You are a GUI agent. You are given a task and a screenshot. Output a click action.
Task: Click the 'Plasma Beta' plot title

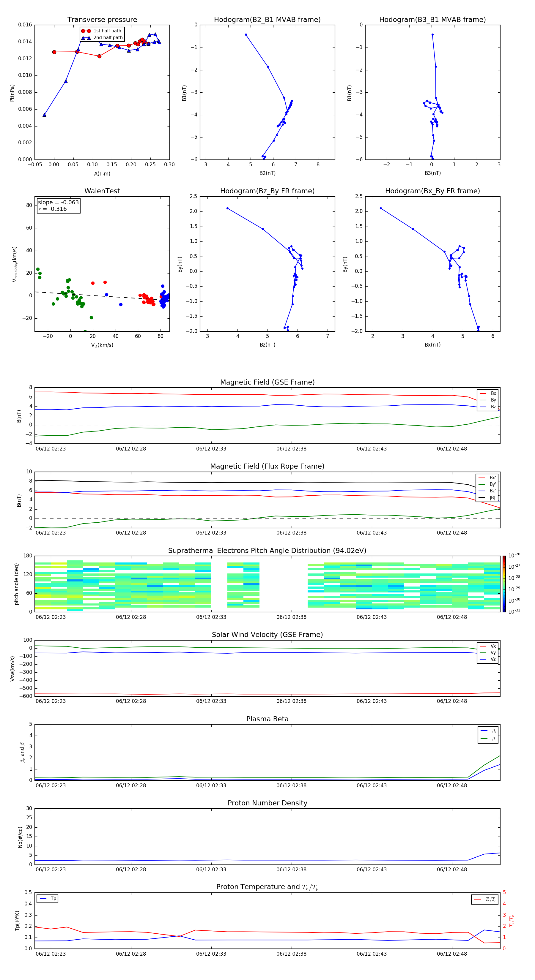tap(267, 719)
